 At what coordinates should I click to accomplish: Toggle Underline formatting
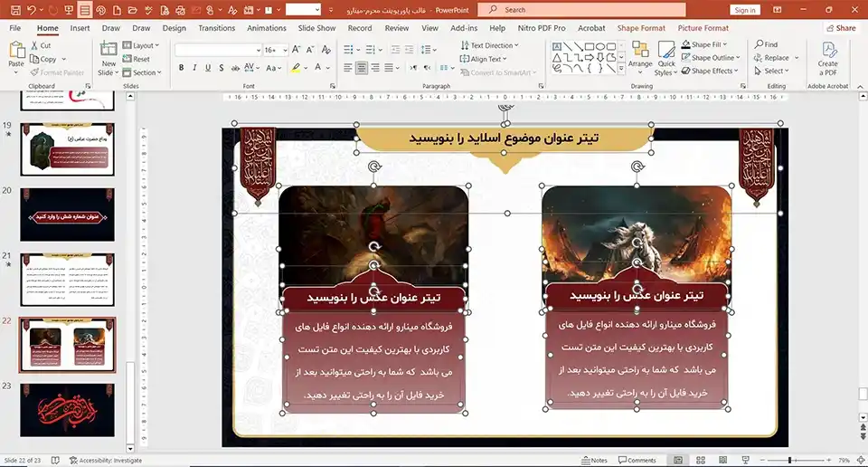[208, 68]
